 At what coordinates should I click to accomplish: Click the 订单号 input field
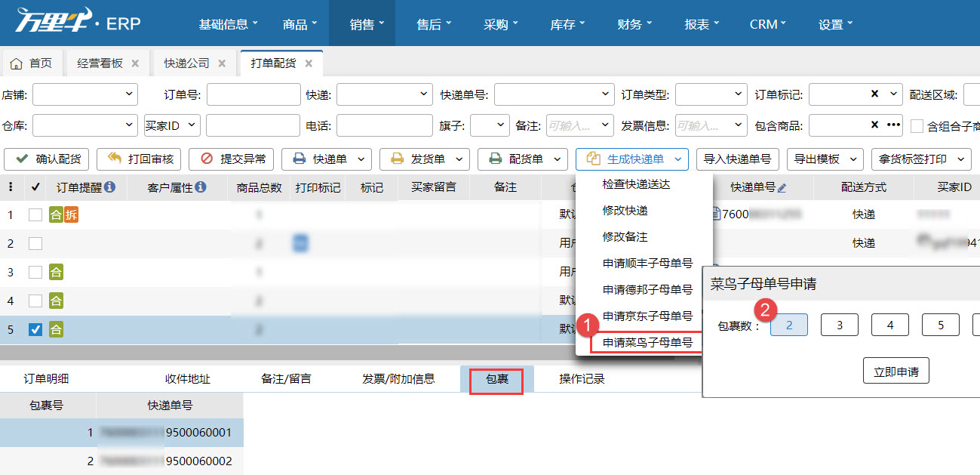pos(253,94)
